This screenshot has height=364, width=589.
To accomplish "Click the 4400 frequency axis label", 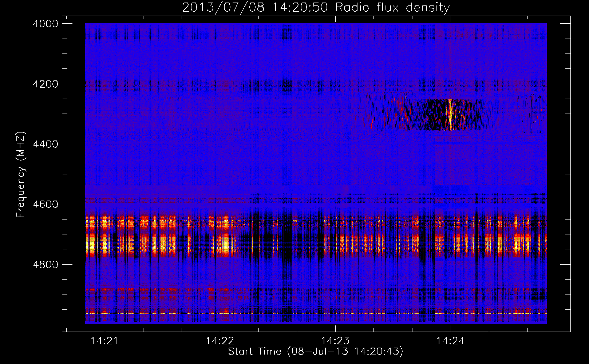I will [x=46, y=144].
